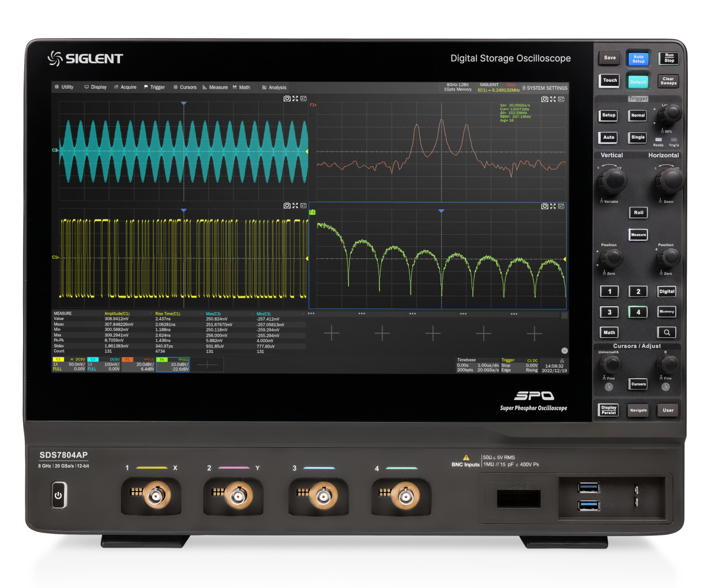Maximize the F1 FFT window with expand icon

(553, 99)
